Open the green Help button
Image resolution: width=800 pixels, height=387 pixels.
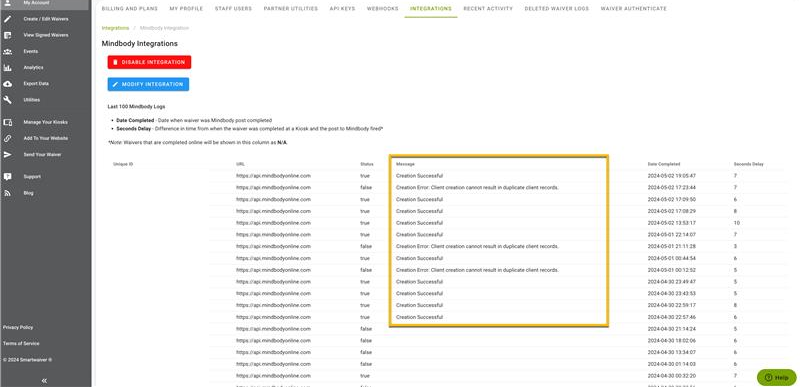[x=777, y=378]
